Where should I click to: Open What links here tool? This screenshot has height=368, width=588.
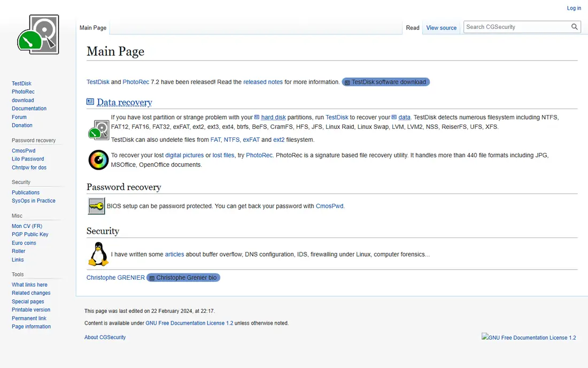click(29, 285)
